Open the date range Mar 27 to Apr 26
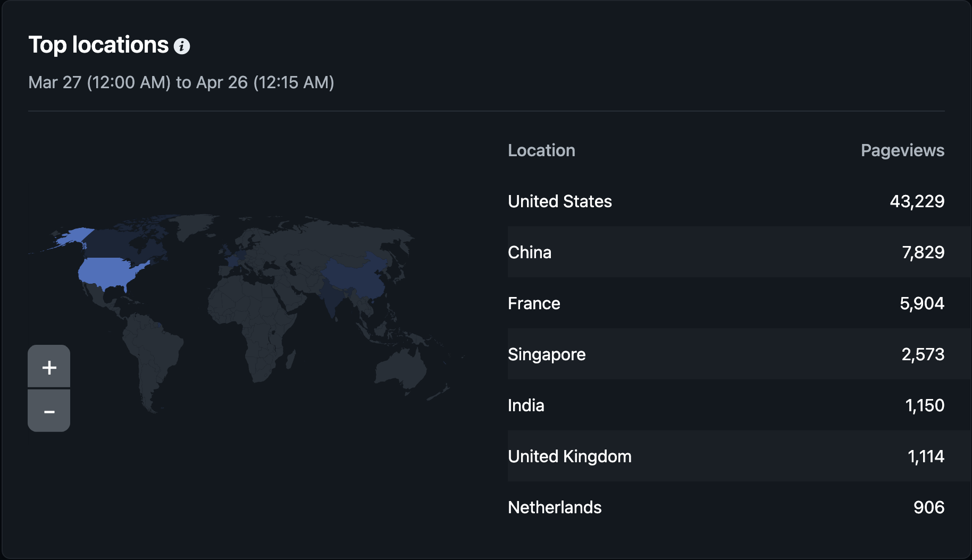The width and height of the screenshot is (972, 560). tap(181, 82)
